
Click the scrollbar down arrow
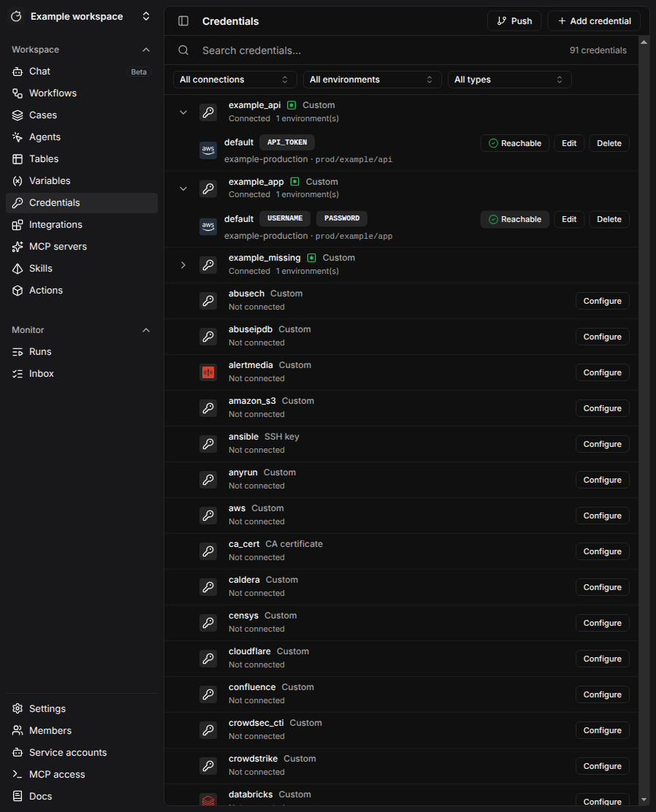(644, 800)
